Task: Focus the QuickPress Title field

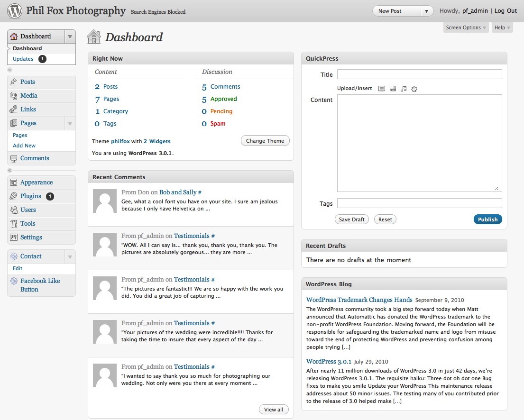Action: pyautogui.click(x=419, y=74)
